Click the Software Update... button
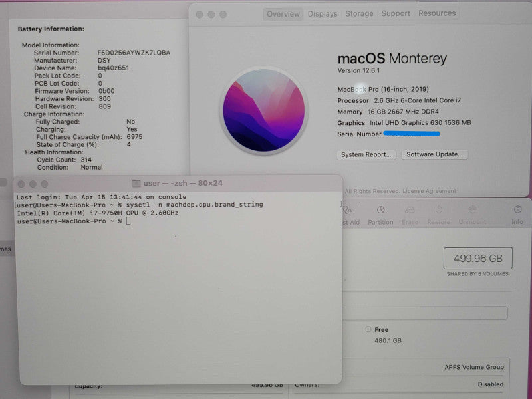 tap(434, 154)
